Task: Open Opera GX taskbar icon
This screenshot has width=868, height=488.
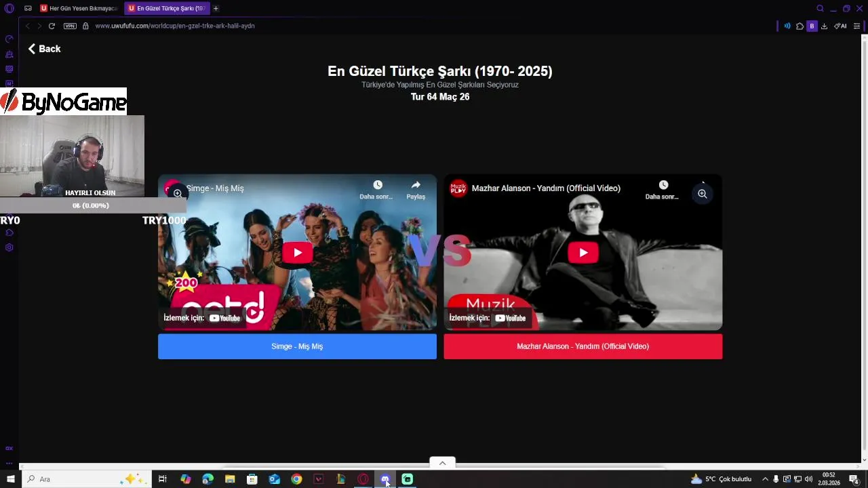Action: (363, 479)
